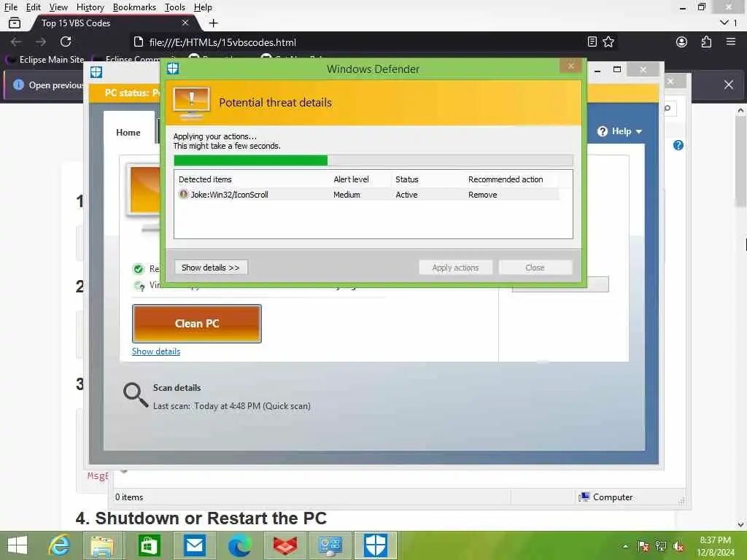Open the Show details link below Clean PC
Image resolution: width=747 pixels, height=560 pixels.
point(156,351)
